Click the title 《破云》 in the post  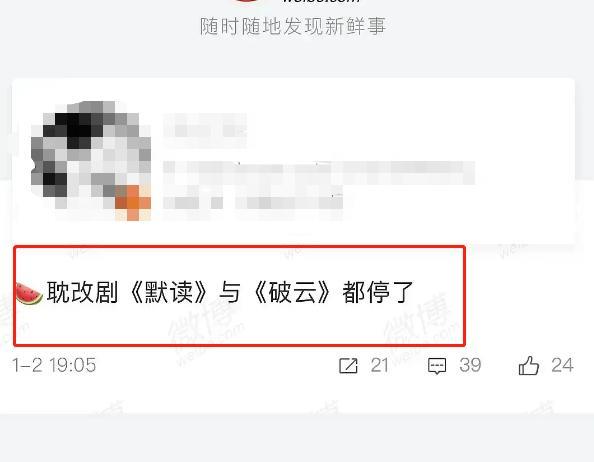pos(292,293)
